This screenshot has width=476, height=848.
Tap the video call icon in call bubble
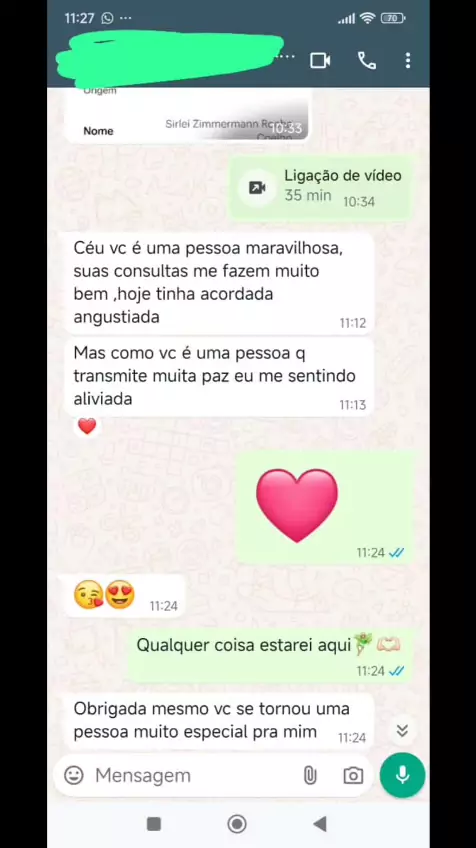point(257,188)
